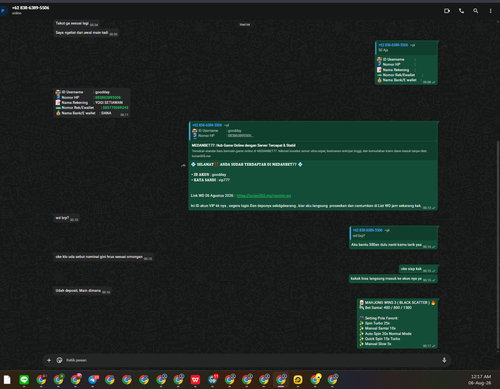This screenshot has height=389, width=500.
Task: Select the received message 'wd brp?'
Action: tap(66, 218)
